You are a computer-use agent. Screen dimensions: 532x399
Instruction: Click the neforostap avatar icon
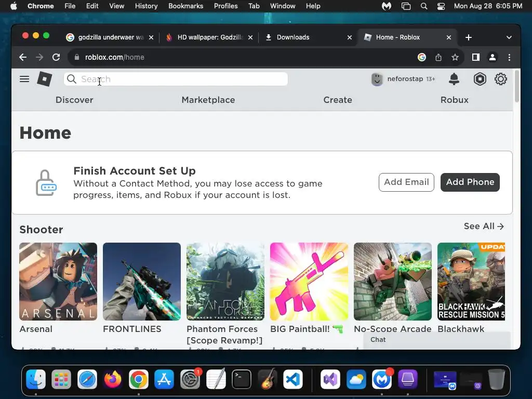[377, 79]
